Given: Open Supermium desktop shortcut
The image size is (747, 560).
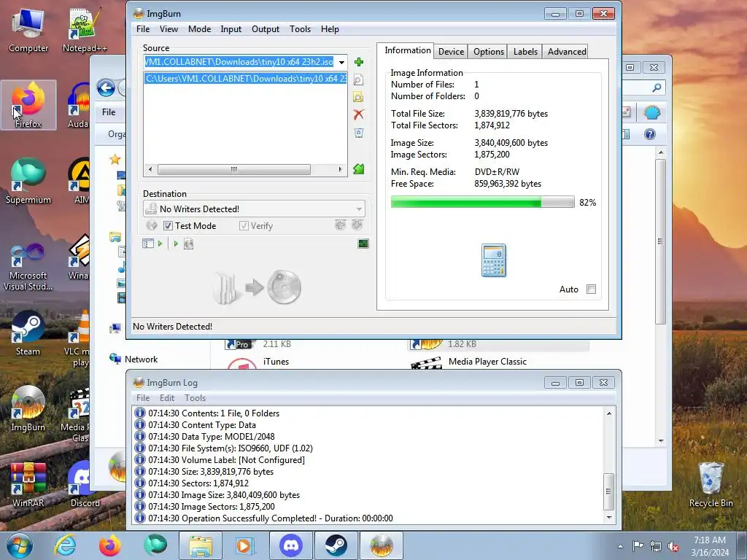Looking at the screenshot, I should [x=28, y=181].
